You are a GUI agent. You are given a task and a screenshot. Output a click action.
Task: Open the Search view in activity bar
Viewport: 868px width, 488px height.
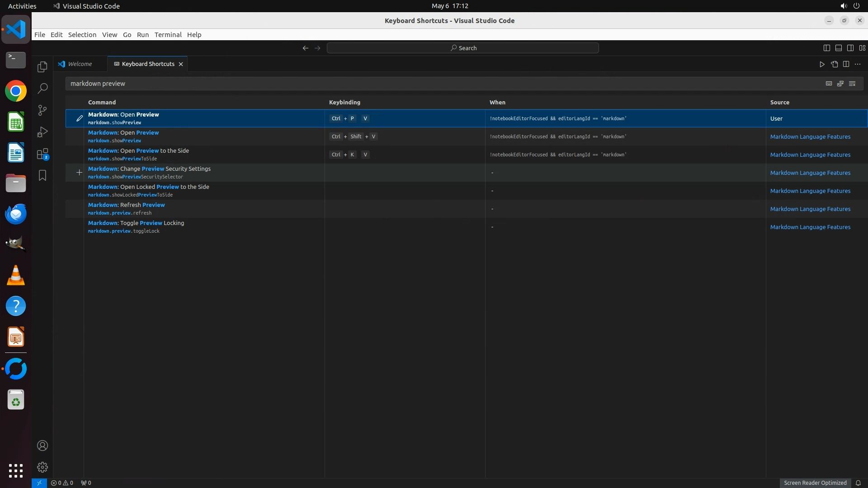pos(42,88)
